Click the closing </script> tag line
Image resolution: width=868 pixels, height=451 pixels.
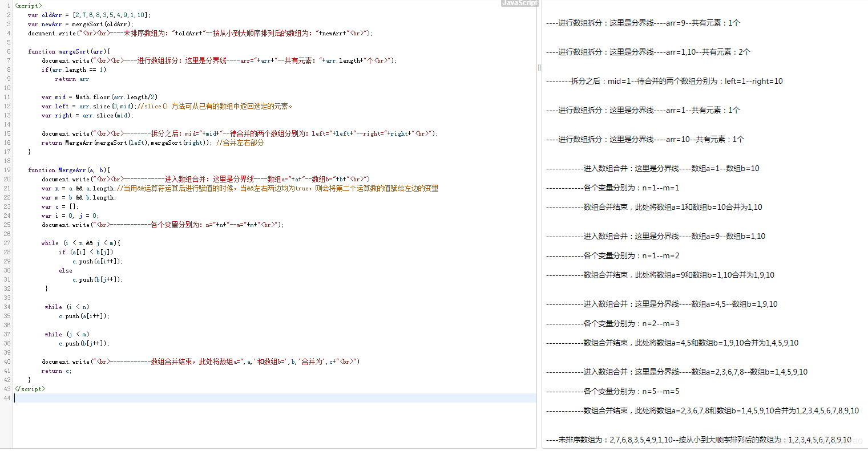click(30, 389)
